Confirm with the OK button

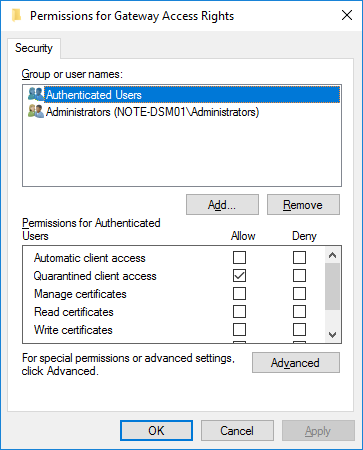156,431
